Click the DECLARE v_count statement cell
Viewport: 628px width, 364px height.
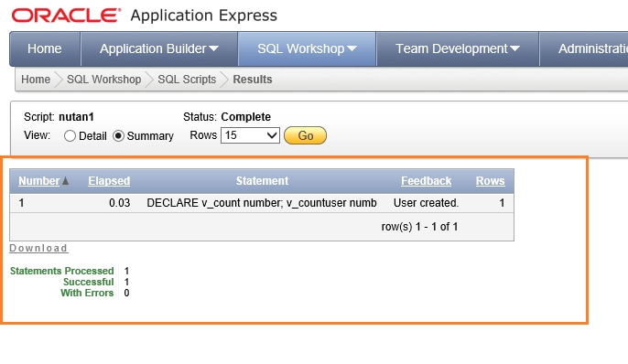[262, 203]
